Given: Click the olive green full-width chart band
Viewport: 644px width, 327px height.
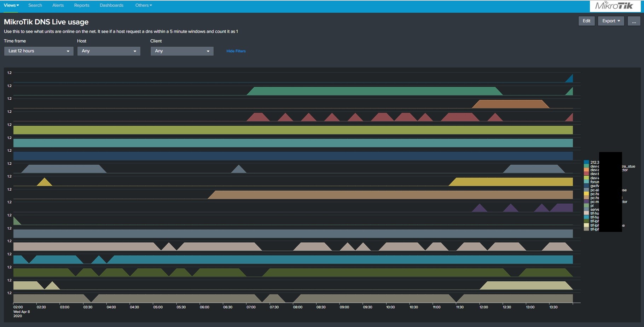Looking at the screenshot, I should [x=293, y=130].
